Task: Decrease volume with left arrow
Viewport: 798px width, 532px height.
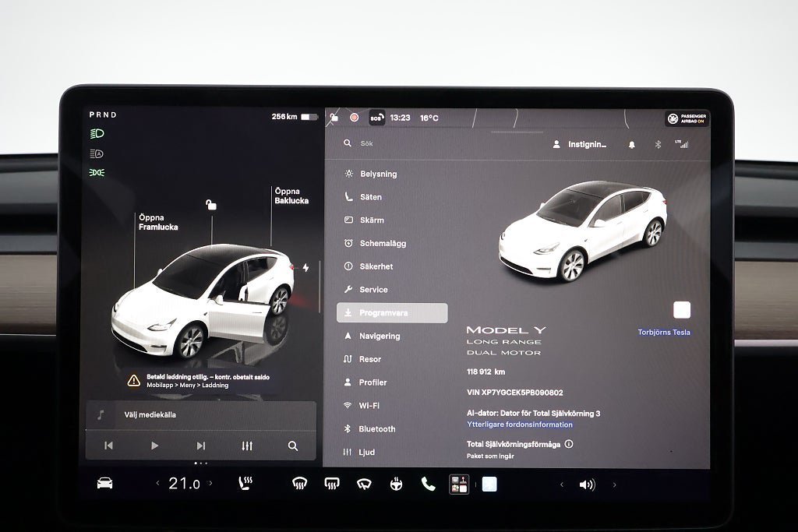Action: pyautogui.click(x=562, y=484)
